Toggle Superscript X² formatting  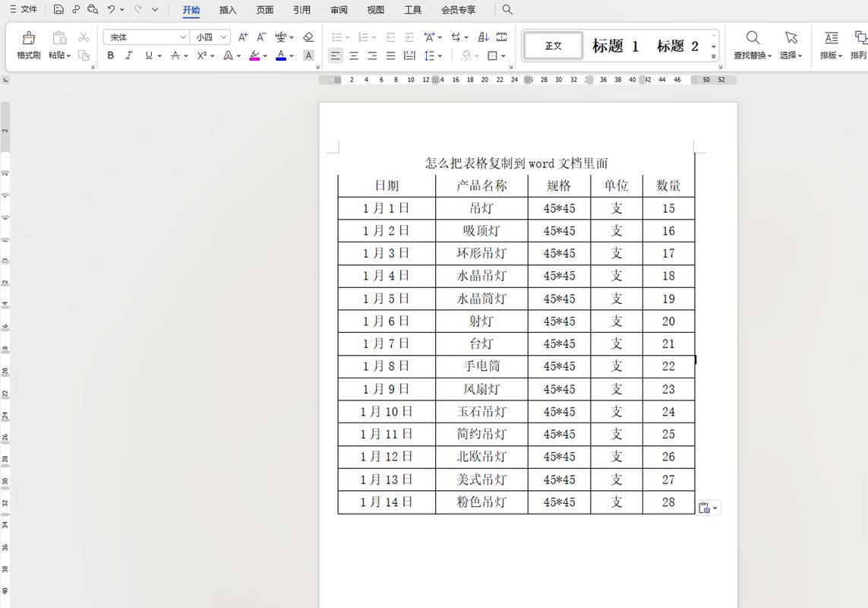click(x=202, y=55)
